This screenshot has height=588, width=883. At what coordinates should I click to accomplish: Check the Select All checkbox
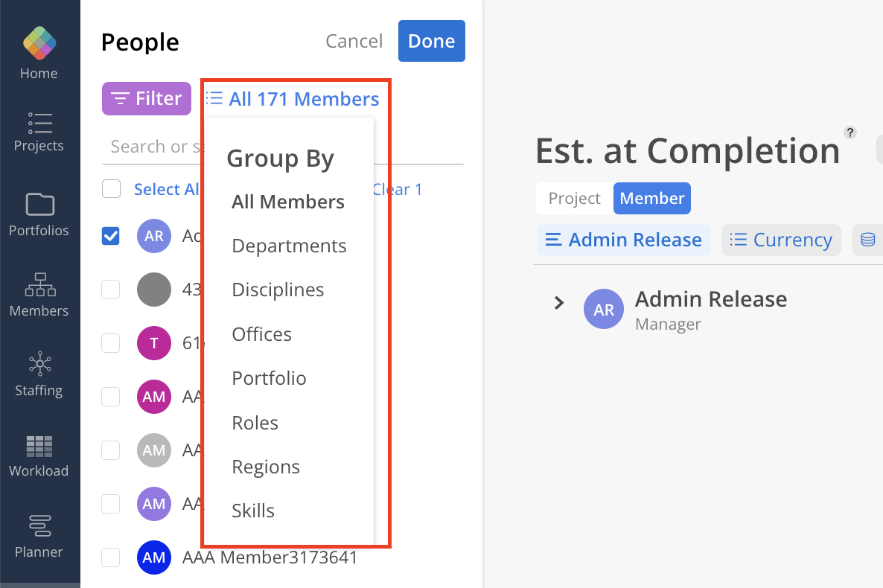111,189
